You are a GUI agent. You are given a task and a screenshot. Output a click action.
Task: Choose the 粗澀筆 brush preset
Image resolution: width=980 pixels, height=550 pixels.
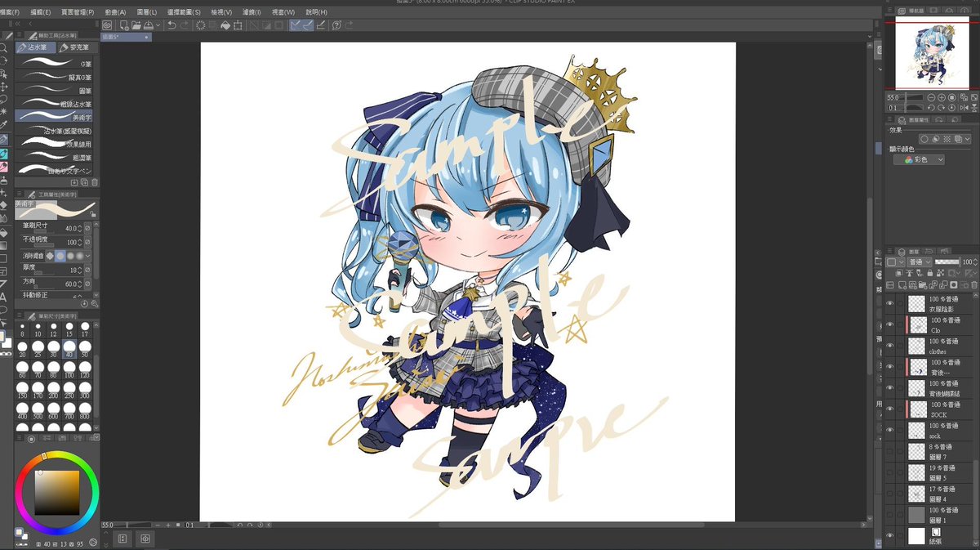(x=54, y=157)
